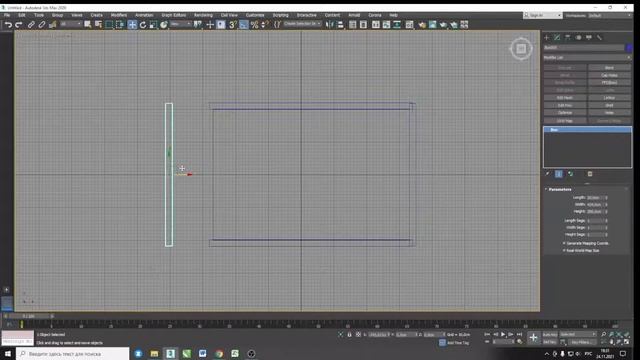The width and height of the screenshot is (640, 360).
Task: Open the Create Selection Set dropdown
Action: [x=302, y=24]
